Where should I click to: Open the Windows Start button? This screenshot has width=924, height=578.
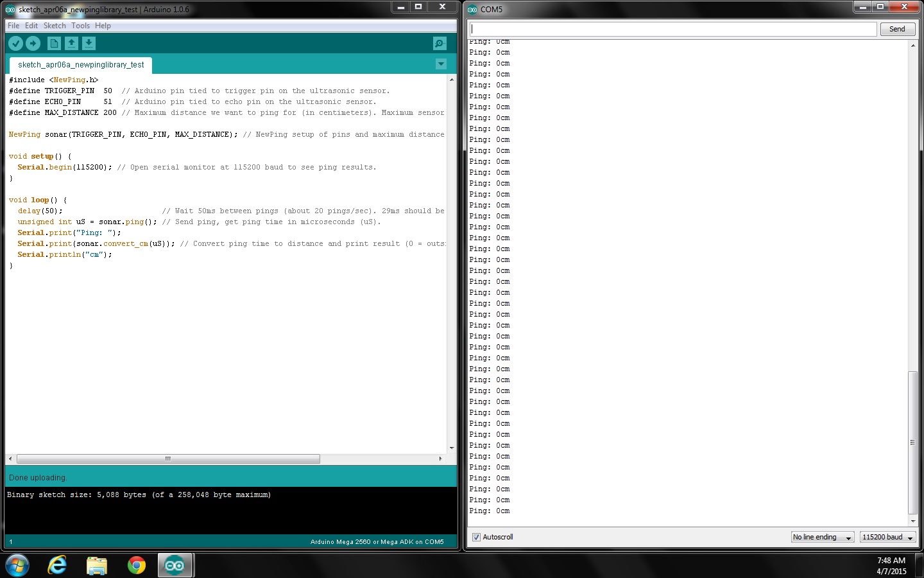tap(17, 565)
